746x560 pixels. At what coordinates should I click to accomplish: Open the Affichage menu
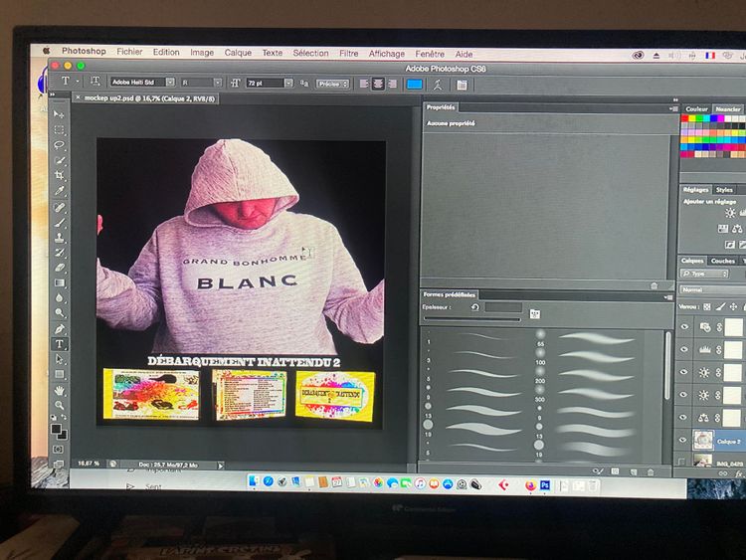coord(387,54)
